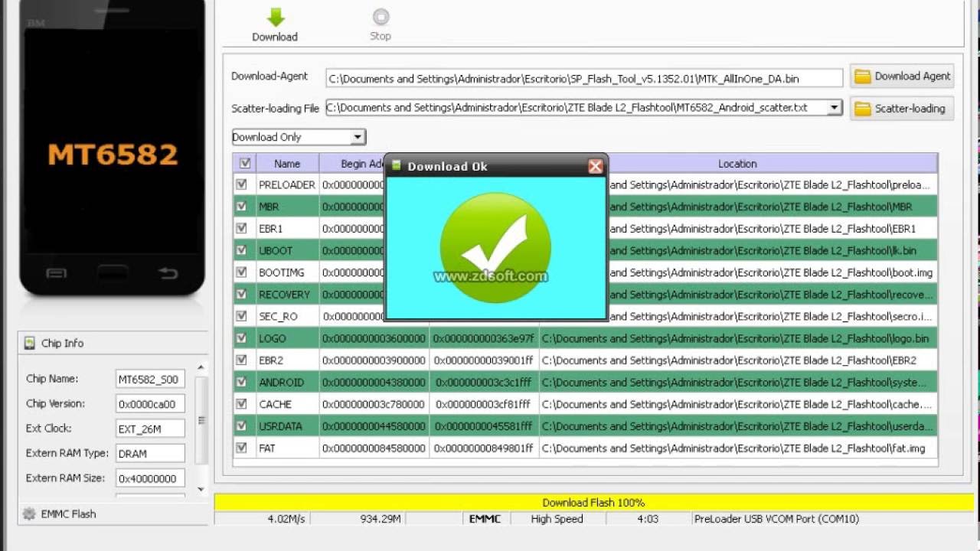Click the Chip Info panel header text

pos(62,343)
